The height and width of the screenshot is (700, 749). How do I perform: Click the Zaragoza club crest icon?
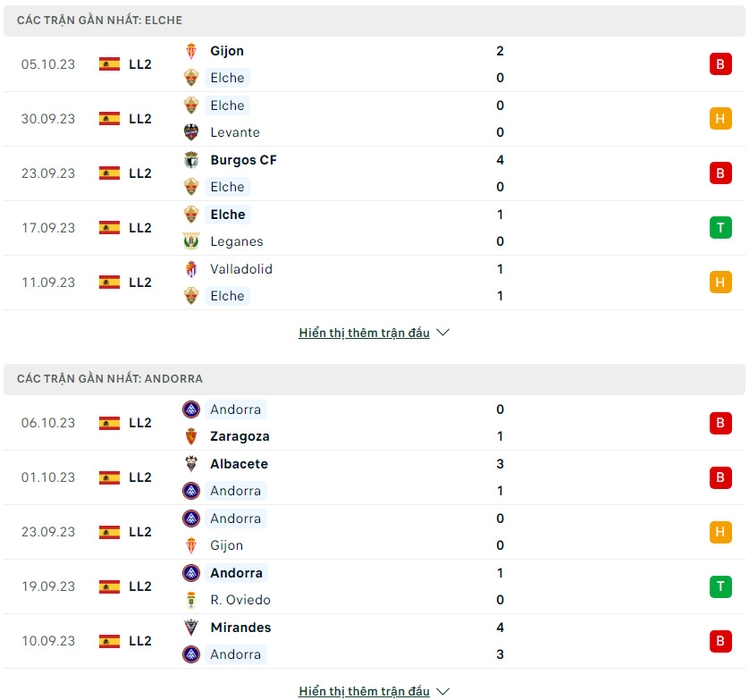pos(191,436)
